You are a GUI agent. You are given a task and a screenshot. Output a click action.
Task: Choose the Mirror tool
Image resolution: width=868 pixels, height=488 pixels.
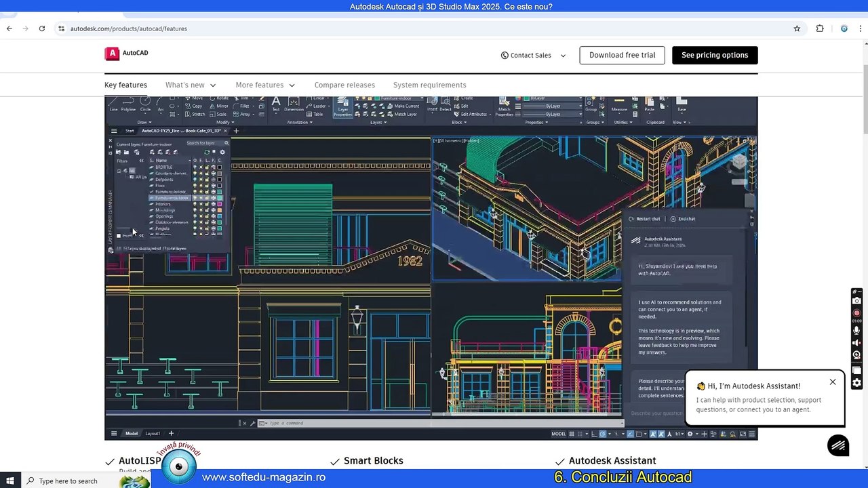pyautogui.click(x=219, y=106)
